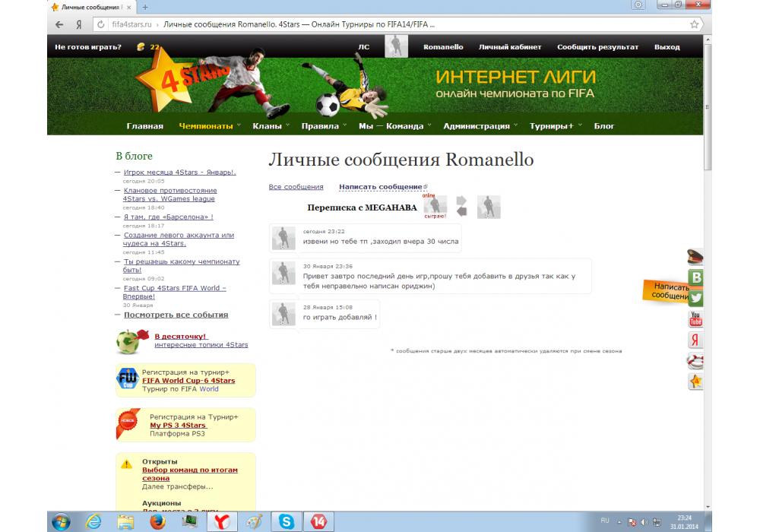This screenshot has width=760, height=532.
Task: Click the lifebuoy help icon
Action: pos(695,360)
